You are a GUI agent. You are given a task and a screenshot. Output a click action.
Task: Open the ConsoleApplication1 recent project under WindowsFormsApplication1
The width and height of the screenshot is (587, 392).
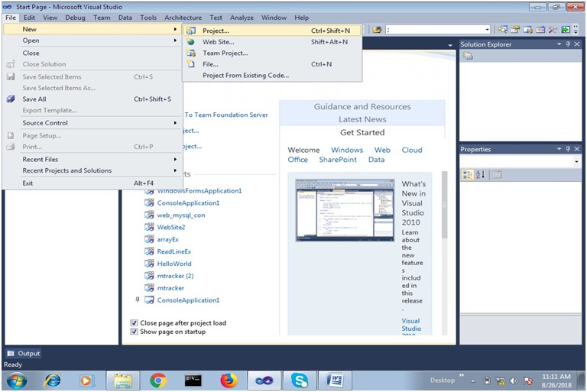188,203
